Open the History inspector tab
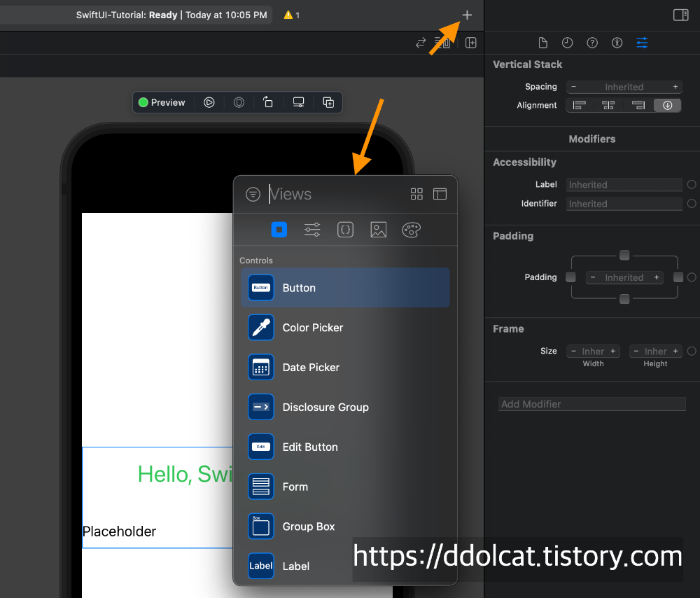The height and width of the screenshot is (598, 700). click(x=568, y=43)
